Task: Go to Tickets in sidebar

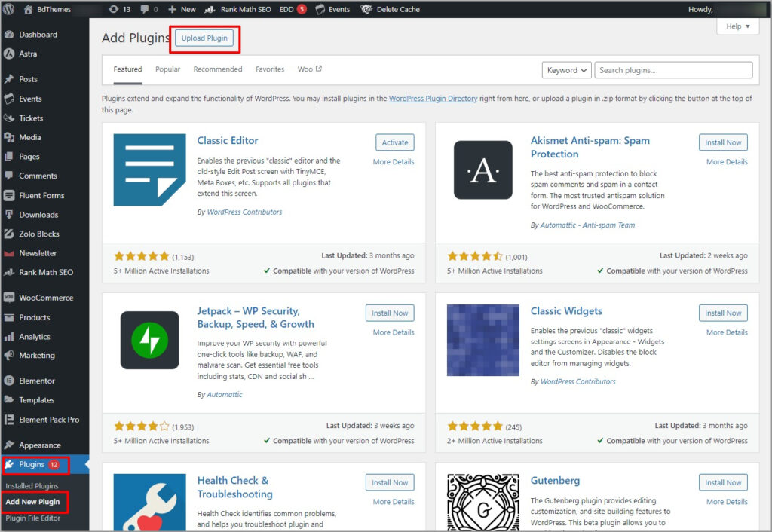Action: 30,118
